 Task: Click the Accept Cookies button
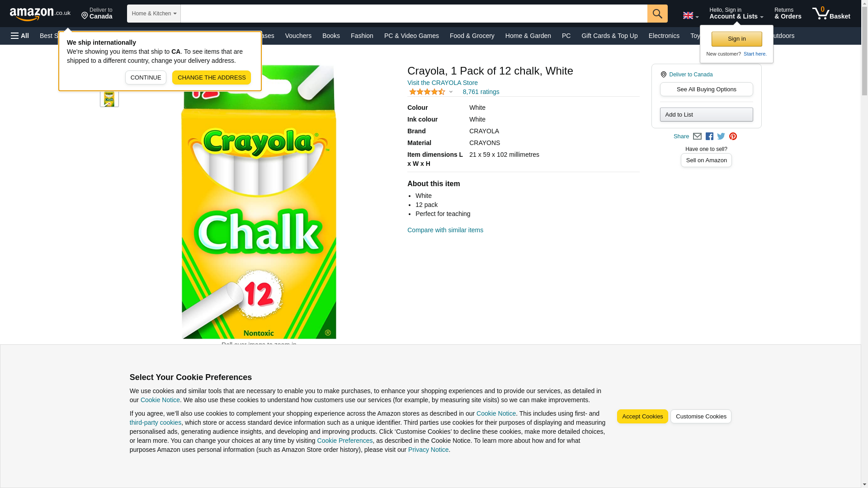pos(642,417)
